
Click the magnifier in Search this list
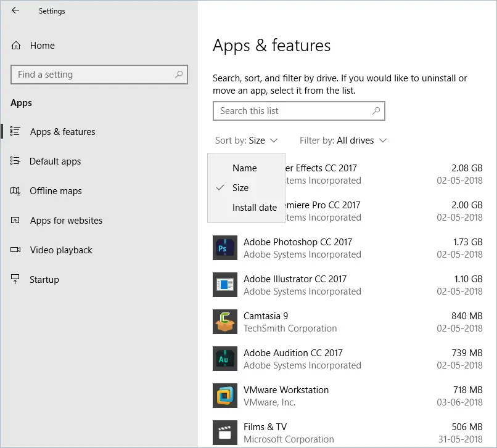[x=376, y=111]
